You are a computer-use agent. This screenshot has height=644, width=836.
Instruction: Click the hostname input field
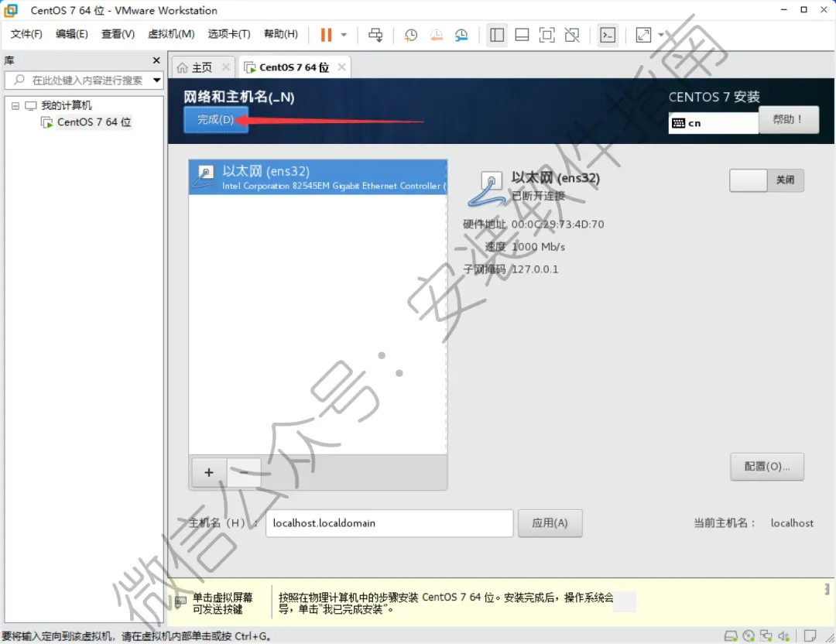(389, 523)
